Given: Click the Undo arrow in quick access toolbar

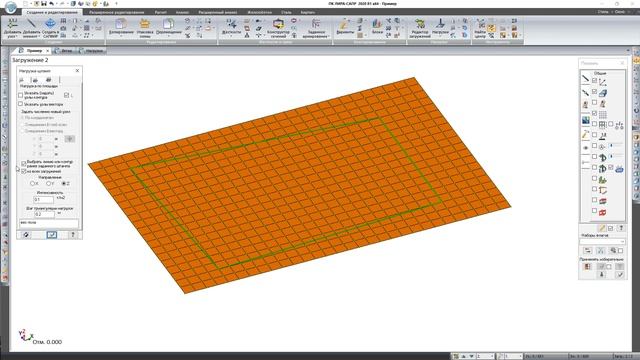Looking at the screenshot, I should pos(51,4).
